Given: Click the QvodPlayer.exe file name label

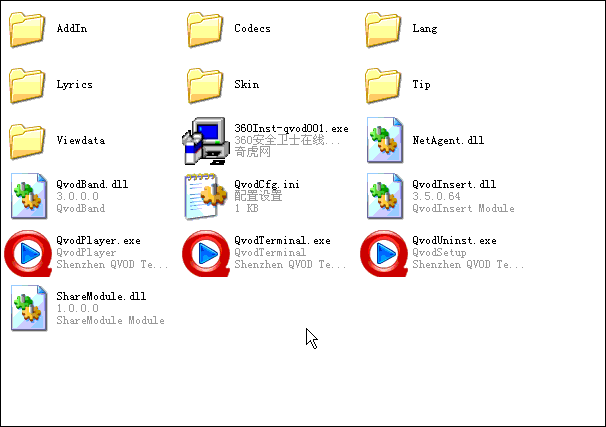Looking at the screenshot, I should tap(98, 241).
